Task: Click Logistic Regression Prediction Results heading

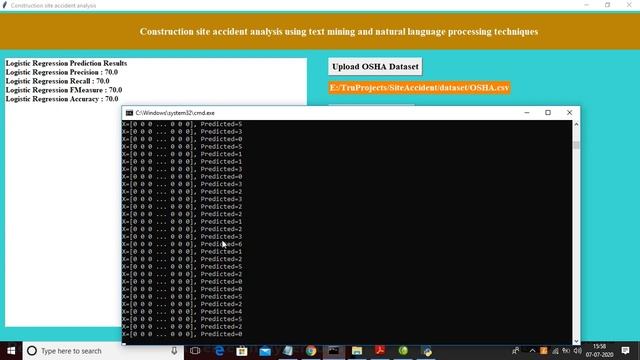Action: point(66,63)
